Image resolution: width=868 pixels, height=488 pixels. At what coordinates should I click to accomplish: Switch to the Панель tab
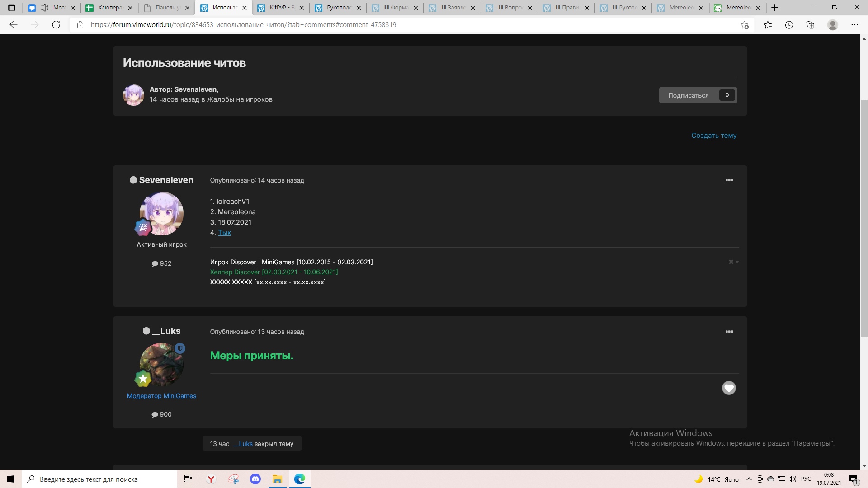(166, 8)
